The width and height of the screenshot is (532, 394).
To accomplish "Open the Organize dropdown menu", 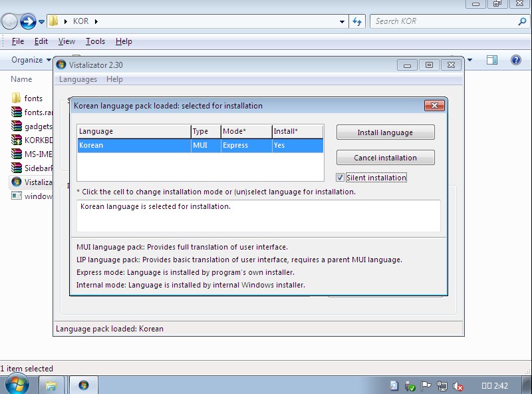I will coord(31,60).
